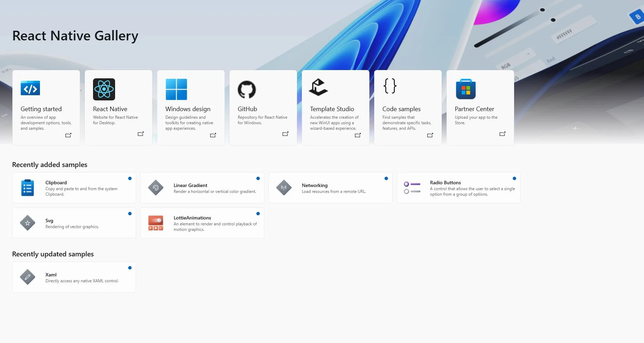Click the "Recently updated samples" heading
The image size is (644, 343).
53,254
